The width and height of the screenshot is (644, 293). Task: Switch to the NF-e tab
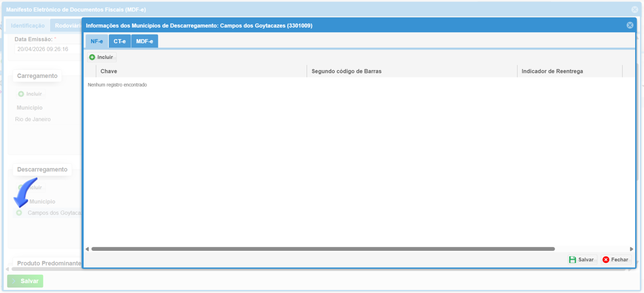97,41
